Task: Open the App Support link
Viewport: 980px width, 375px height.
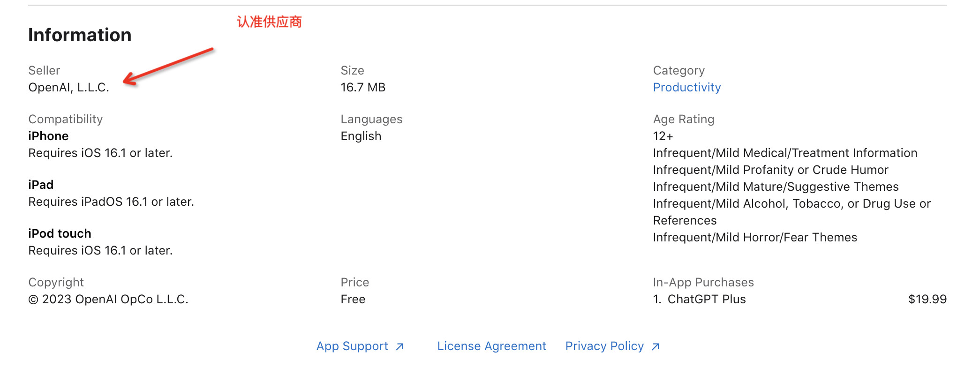Action: click(352, 346)
